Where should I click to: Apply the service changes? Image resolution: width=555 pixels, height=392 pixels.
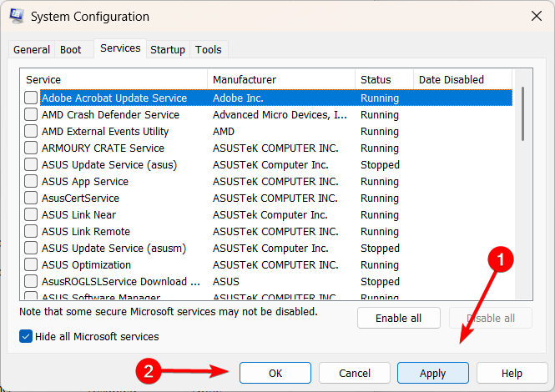coord(433,373)
